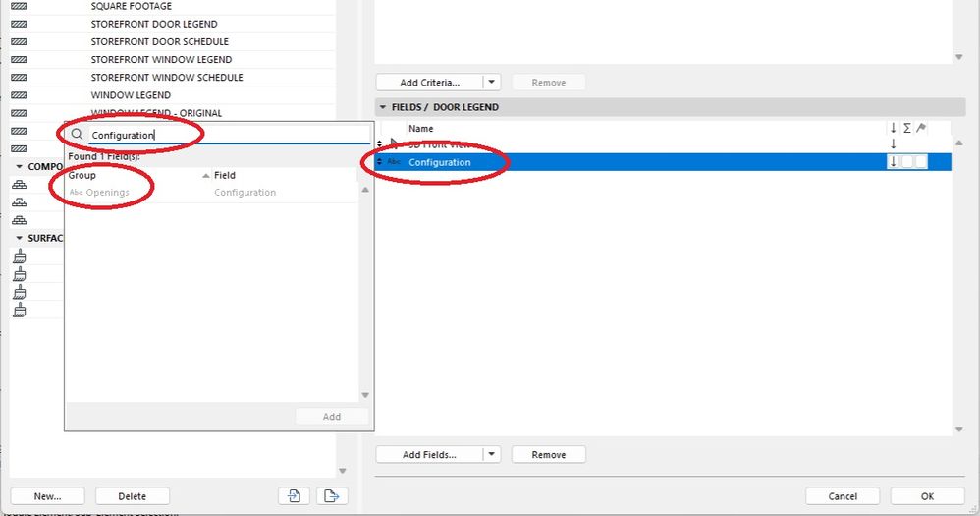
Task: Click the sum Σ column header icon
Action: click(x=907, y=128)
